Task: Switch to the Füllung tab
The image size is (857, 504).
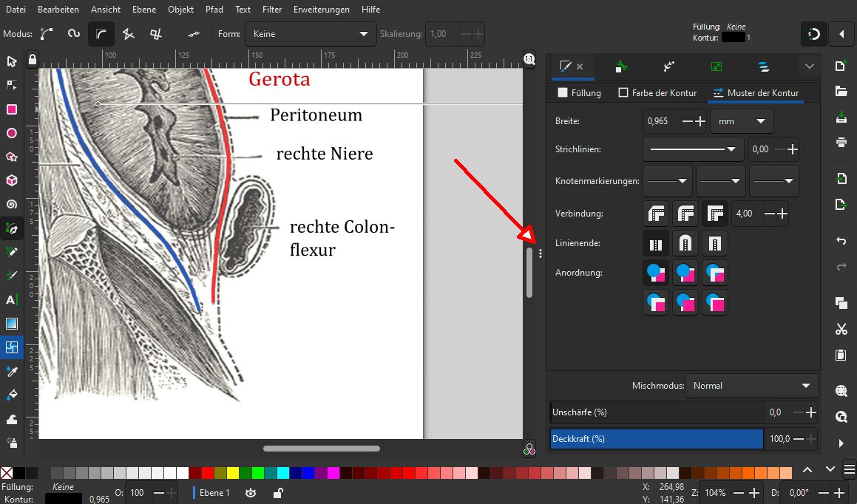Action: (579, 93)
